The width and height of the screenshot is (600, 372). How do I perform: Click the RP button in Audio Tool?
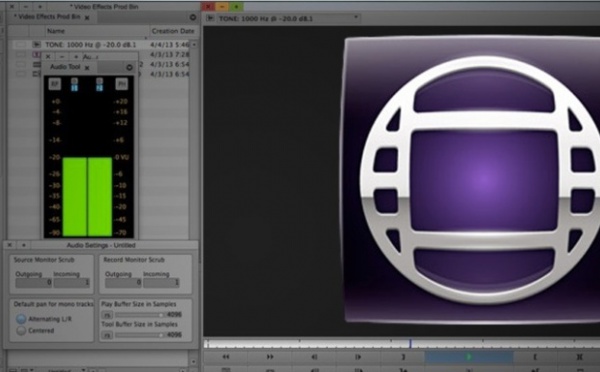click(x=55, y=84)
